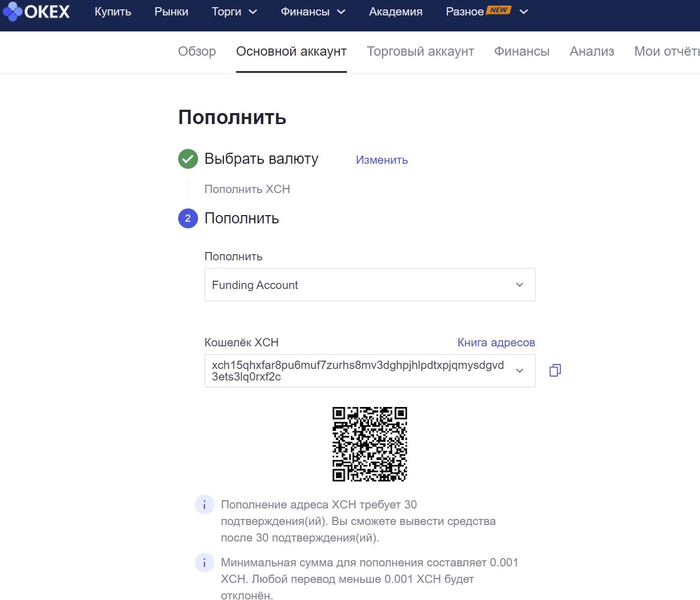The width and height of the screenshot is (700, 600).
Task: Select the Основной аккаунт tab
Action: point(291,51)
